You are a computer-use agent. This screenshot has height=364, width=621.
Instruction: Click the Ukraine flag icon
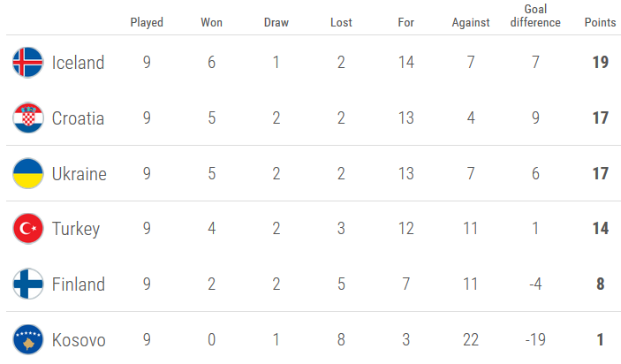[x=28, y=174]
